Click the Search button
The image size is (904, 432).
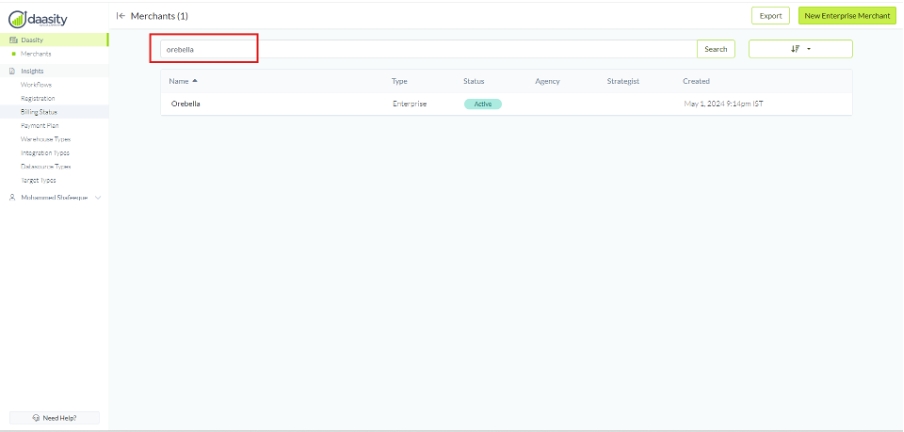point(715,49)
